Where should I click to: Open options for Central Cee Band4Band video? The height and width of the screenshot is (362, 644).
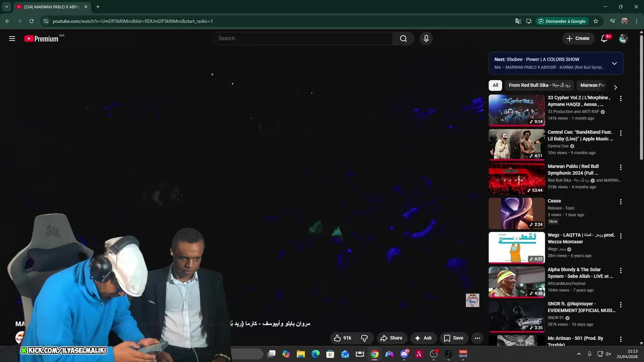[621, 133]
